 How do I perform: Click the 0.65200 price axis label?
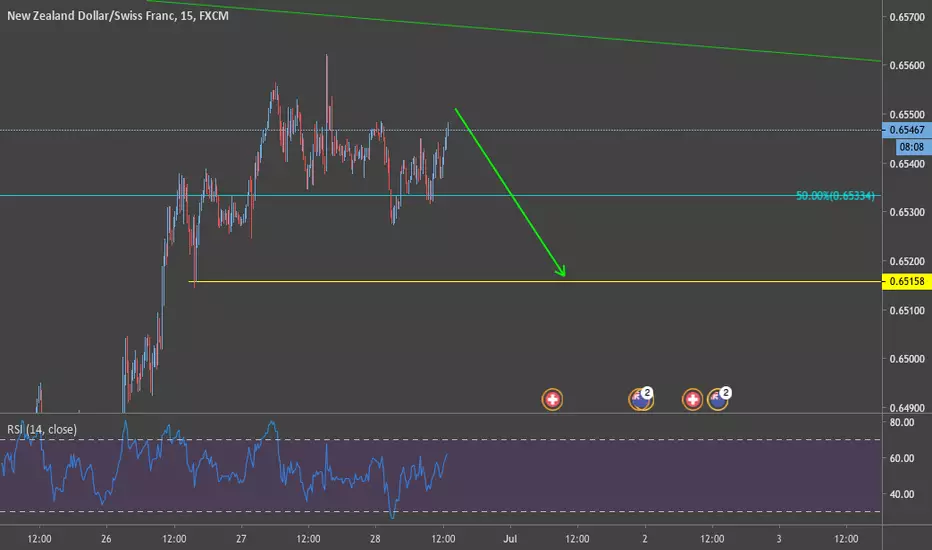[x=907, y=261]
